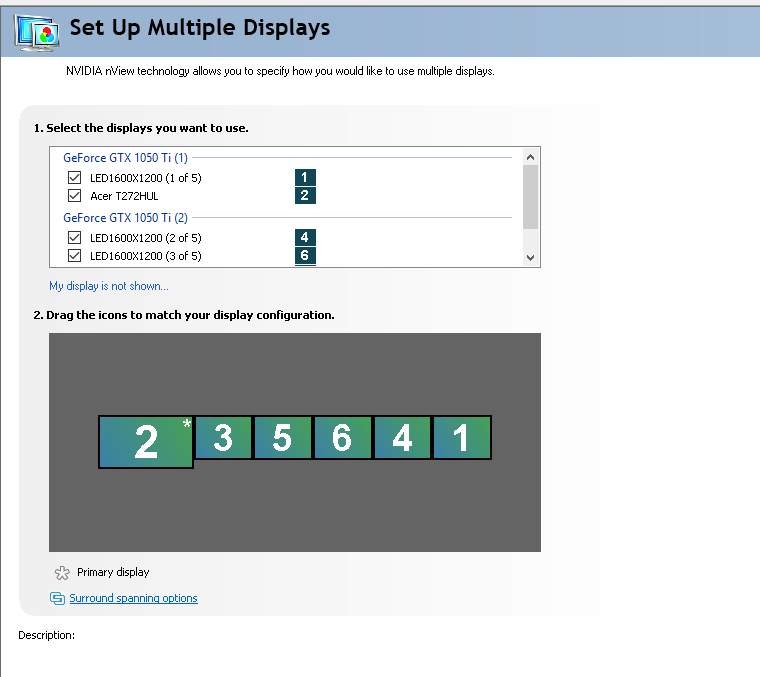Open 'My display is not shown...' link

coord(109,286)
